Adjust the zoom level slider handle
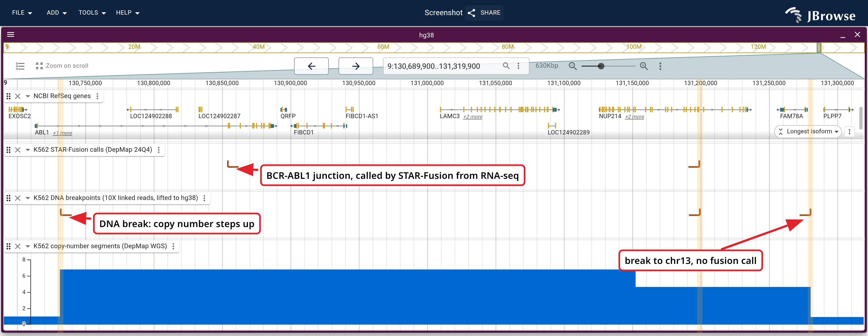This screenshot has height=336, width=868. (x=601, y=66)
